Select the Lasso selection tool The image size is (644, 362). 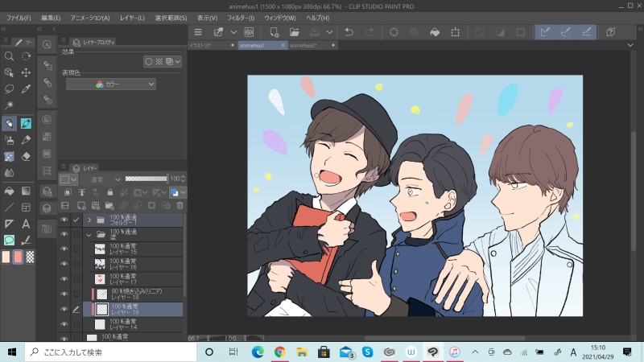(x=9, y=89)
